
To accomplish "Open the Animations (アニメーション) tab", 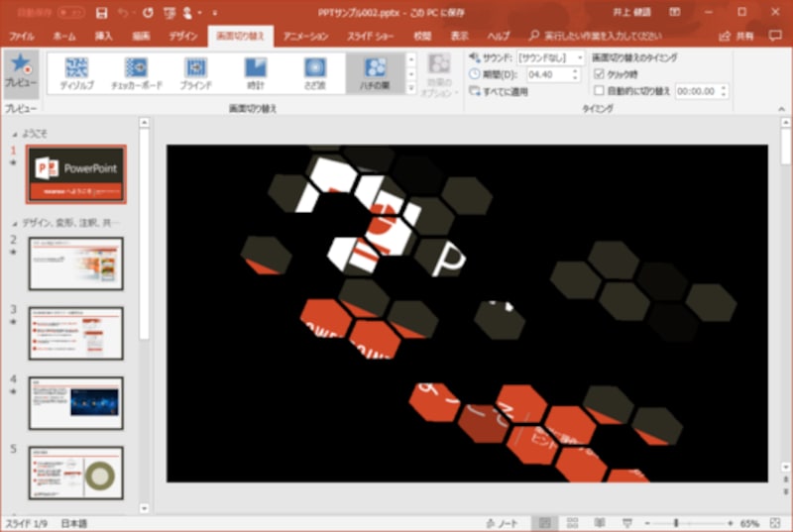I will (305, 36).
